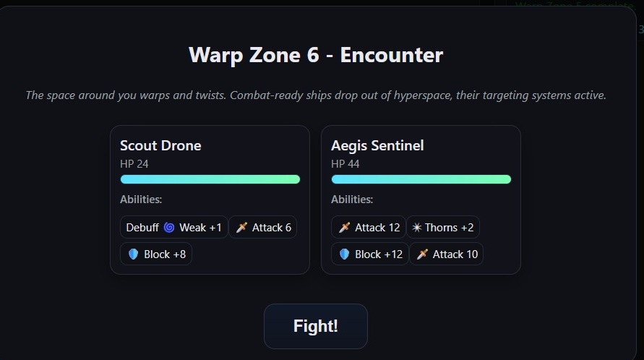Click the Aegis Sentinel health bar

(x=421, y=179)
